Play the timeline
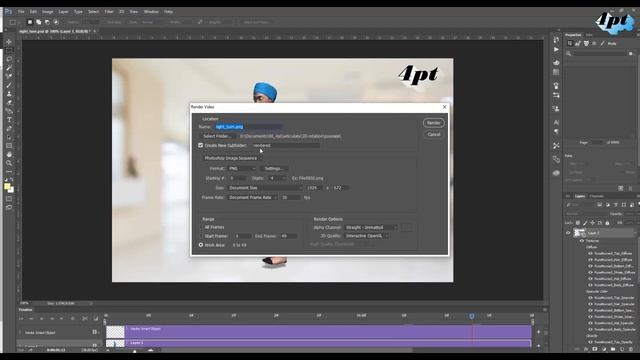The height and width of the screenshot is (360, 640). (42, 318)
